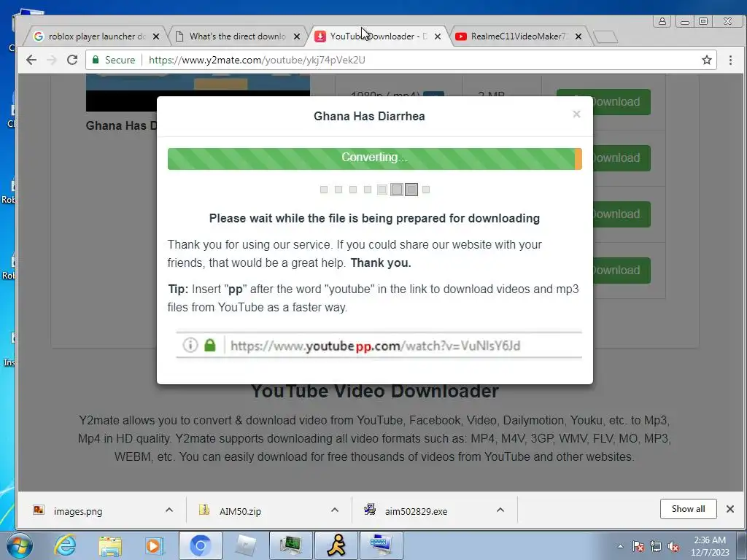Switch to the What's the direct download tab
The height and width of the screenshot is (560, 747).
point(237,36)
